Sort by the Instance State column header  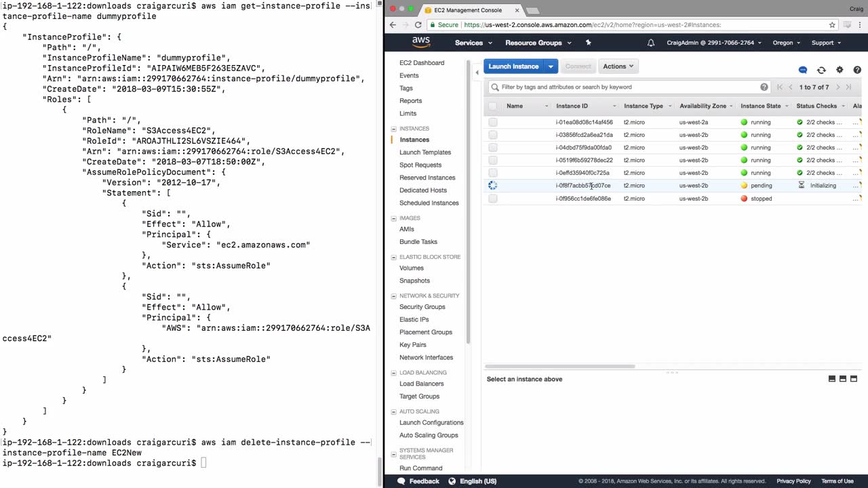point(761,106)
